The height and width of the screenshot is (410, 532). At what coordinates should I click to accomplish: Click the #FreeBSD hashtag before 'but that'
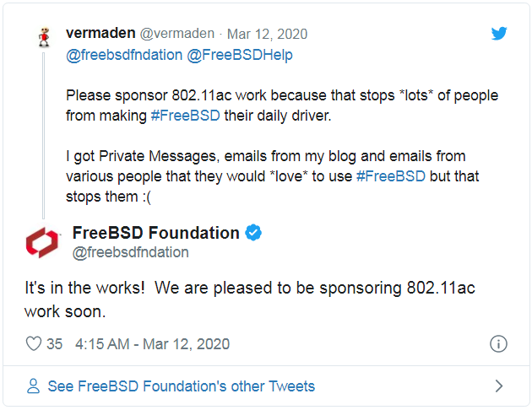(x=391, y=176)
